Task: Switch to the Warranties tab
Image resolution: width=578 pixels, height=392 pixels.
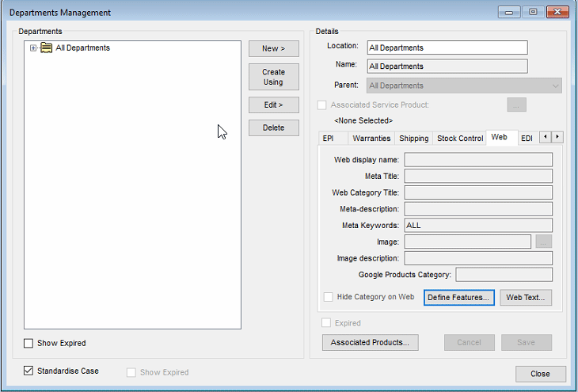Action: coord(371,138)
